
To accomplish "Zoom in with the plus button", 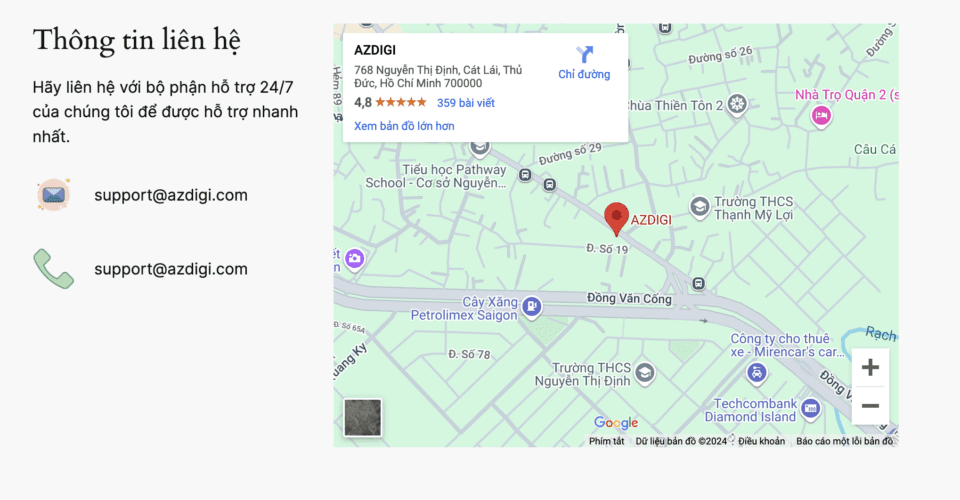I will coord(870,367).
